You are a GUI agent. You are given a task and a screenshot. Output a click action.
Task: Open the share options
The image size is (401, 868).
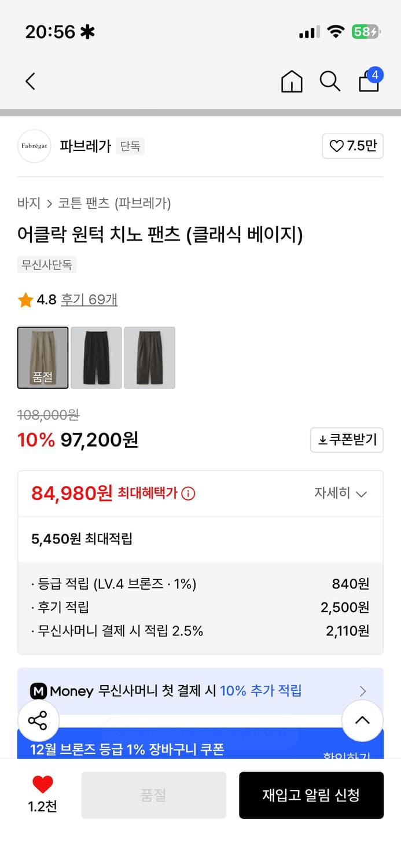39,720
